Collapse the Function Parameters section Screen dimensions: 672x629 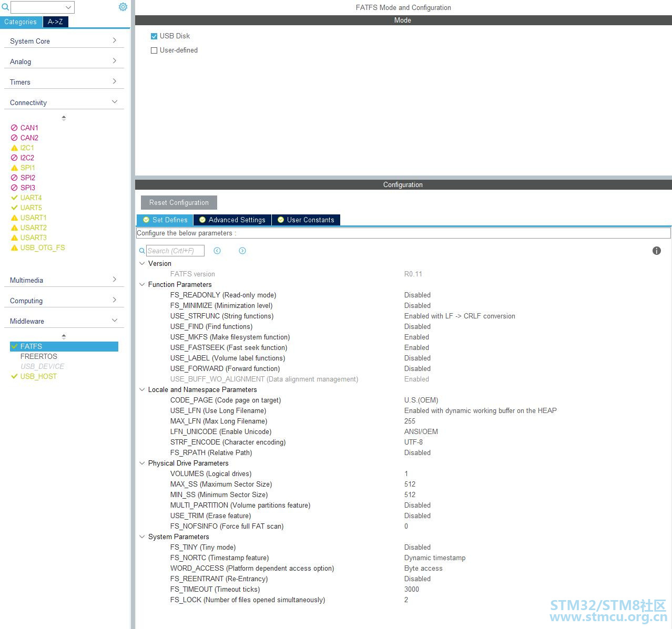[x=142, y=284]
